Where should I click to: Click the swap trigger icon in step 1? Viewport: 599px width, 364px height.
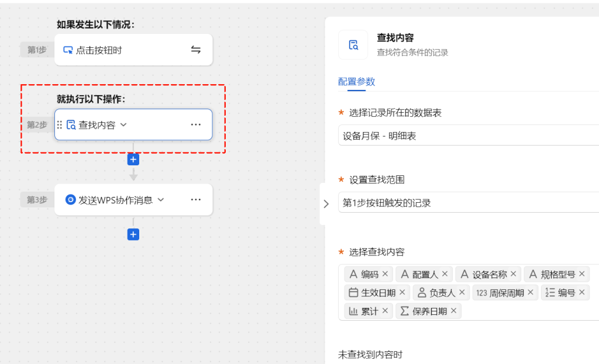coord(195,50)
